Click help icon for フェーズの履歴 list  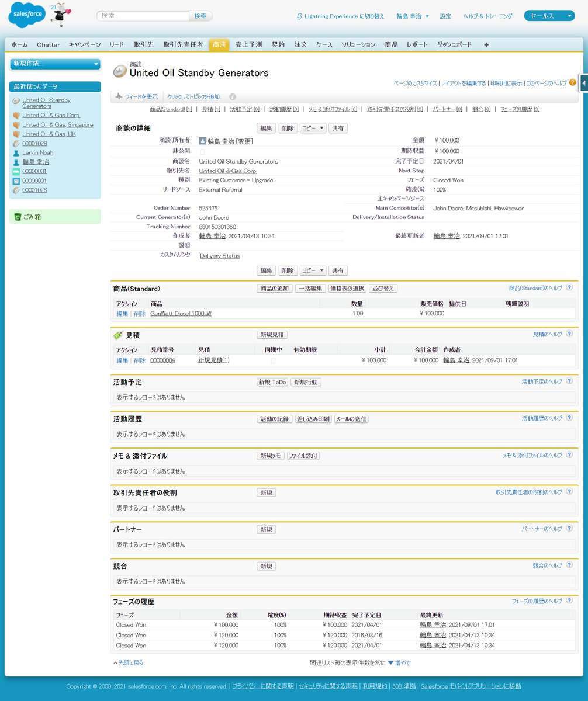pos(569,601)
